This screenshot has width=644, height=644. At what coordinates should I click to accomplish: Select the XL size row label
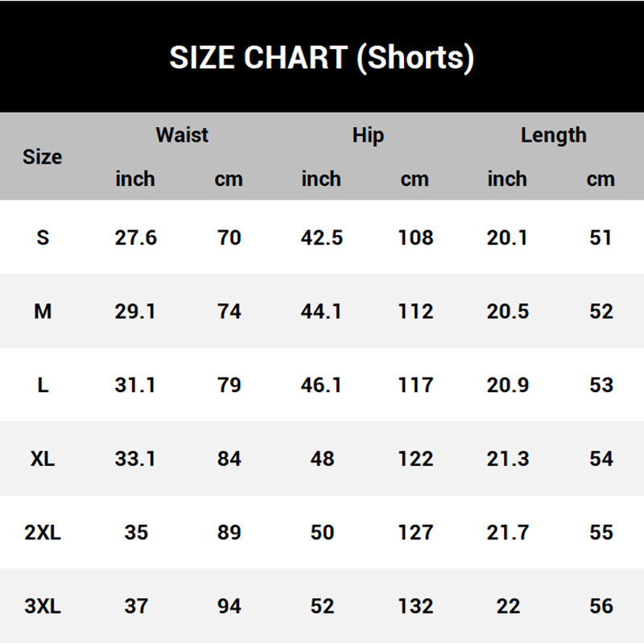tap(43, 459)
